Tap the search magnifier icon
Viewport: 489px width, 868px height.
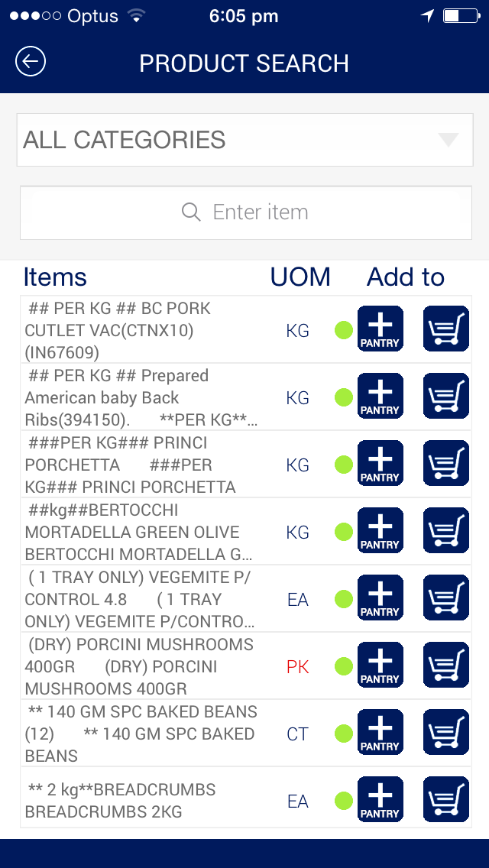pyautogui.click(x=191, y=212)
